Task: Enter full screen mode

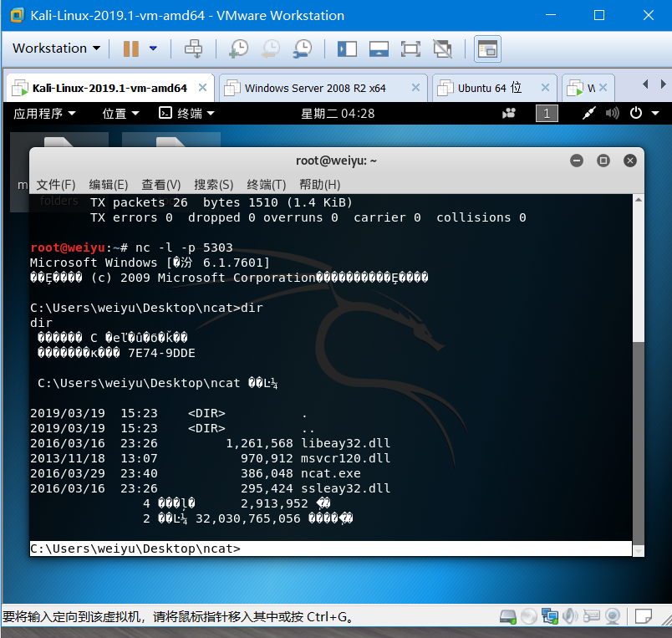Action: click(x=410, y=48)
